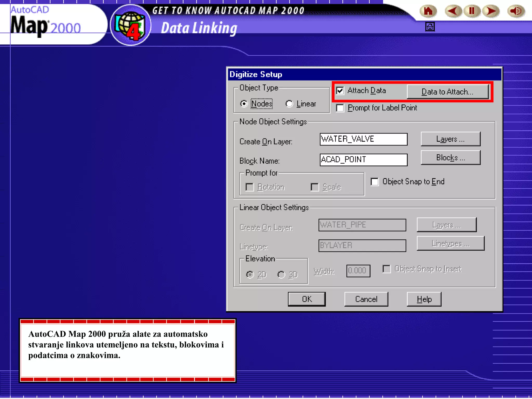Enable Prompt for Label Point checkbox

[340, 108]
